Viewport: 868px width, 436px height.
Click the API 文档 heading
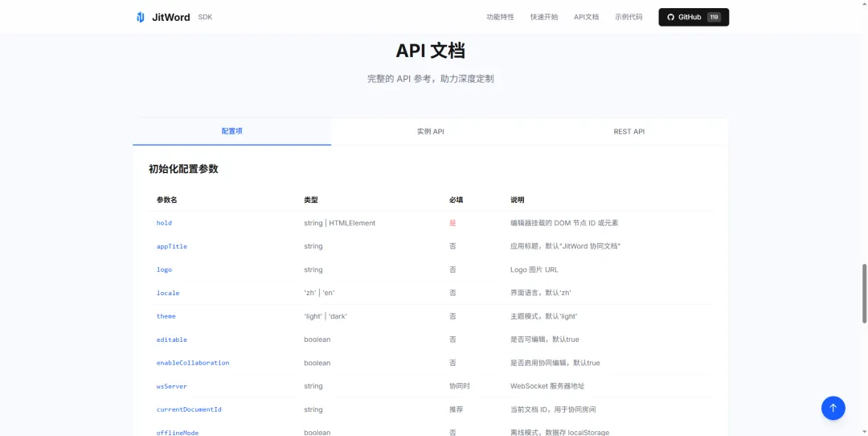[430, 51]
